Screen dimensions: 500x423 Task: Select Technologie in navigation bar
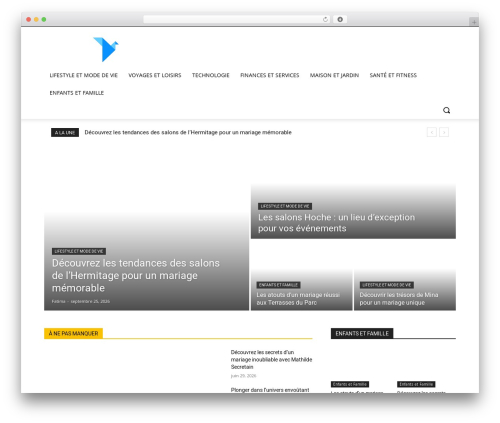coord(211,75)
